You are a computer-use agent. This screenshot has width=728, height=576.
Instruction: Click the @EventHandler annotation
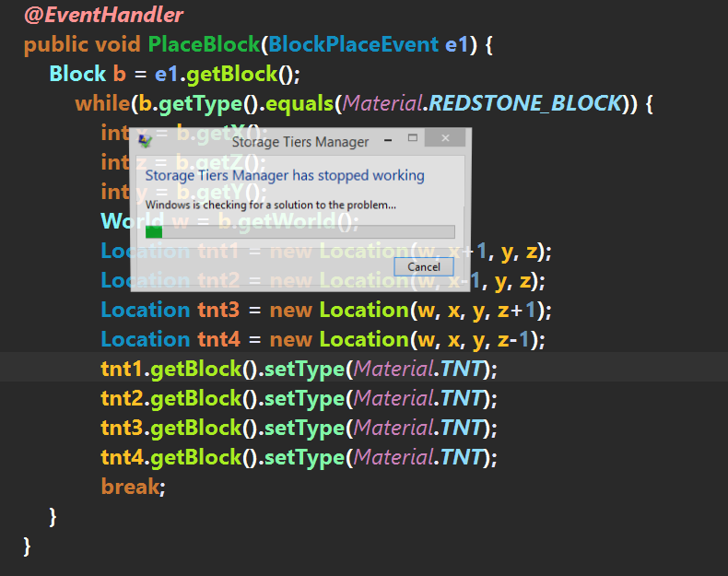point(103,15)
